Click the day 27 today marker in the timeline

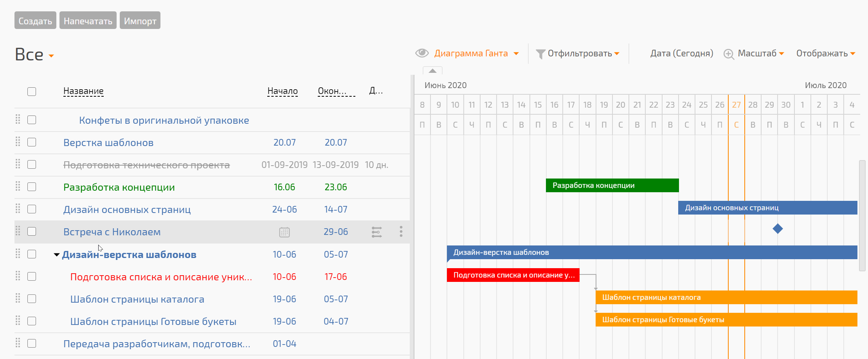[737, 105]
